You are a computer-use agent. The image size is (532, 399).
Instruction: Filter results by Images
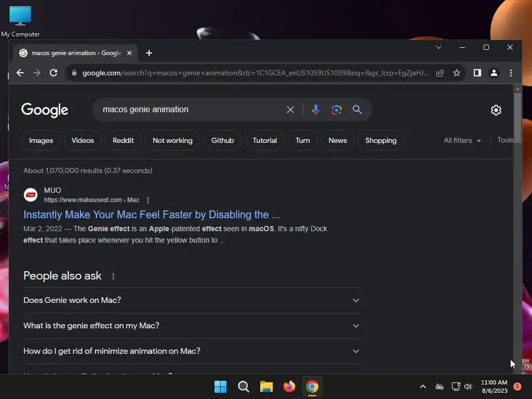(x=41, y=140)
